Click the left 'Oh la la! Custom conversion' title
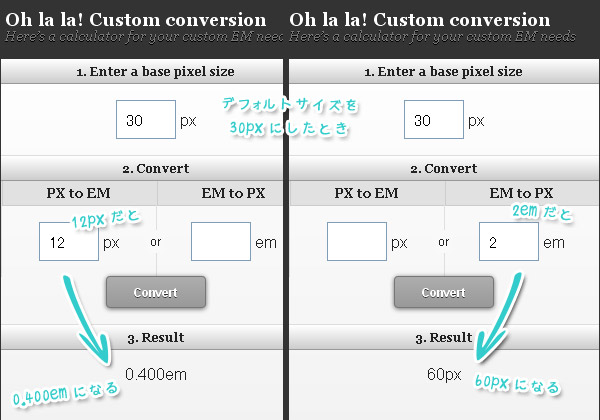This screenshot has height=420, width=600. tap(135, 20)
